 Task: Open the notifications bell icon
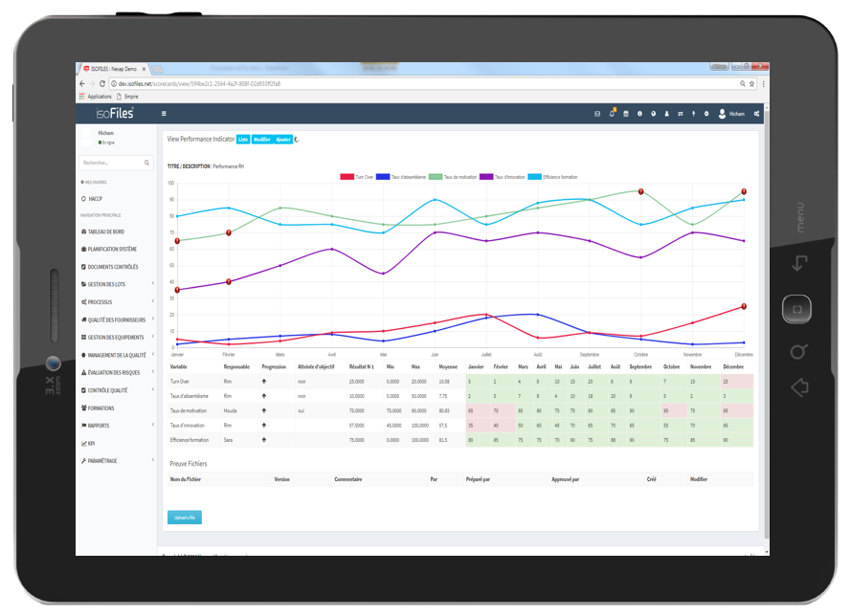click(613, 113)
